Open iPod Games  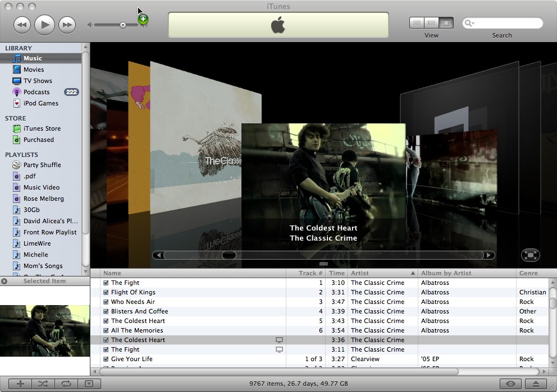(x=41, y=103)
